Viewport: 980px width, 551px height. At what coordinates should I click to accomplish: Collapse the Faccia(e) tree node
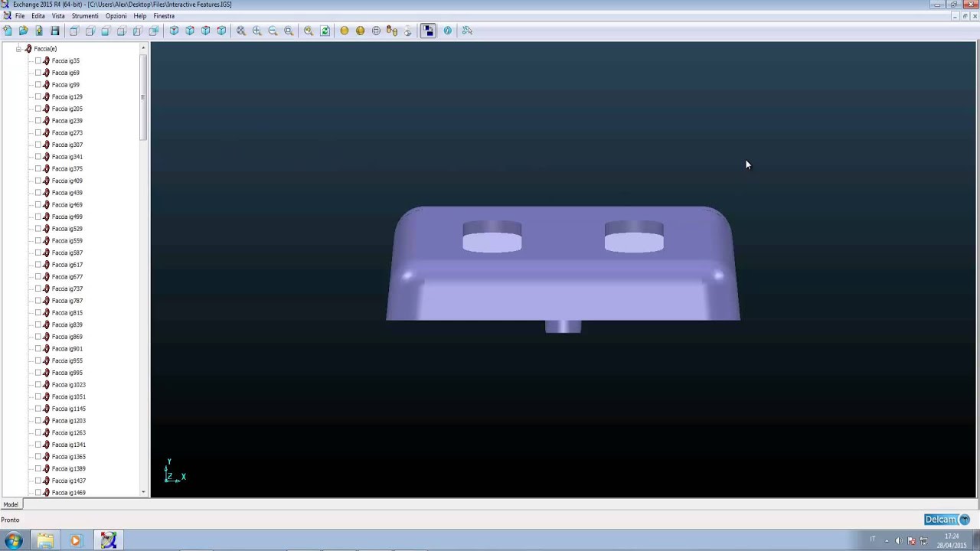click(x=18, y=49)
